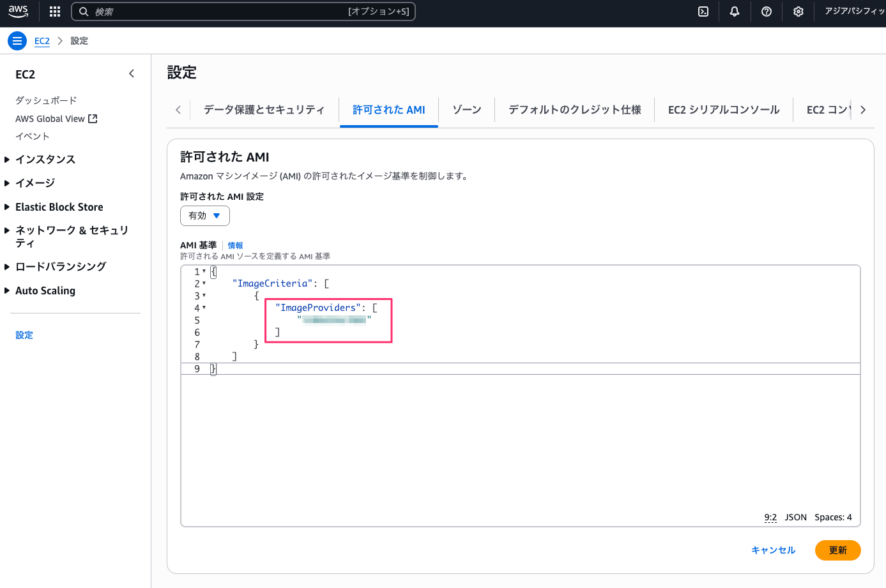Open the イベント sidebar link

point(33,136)
